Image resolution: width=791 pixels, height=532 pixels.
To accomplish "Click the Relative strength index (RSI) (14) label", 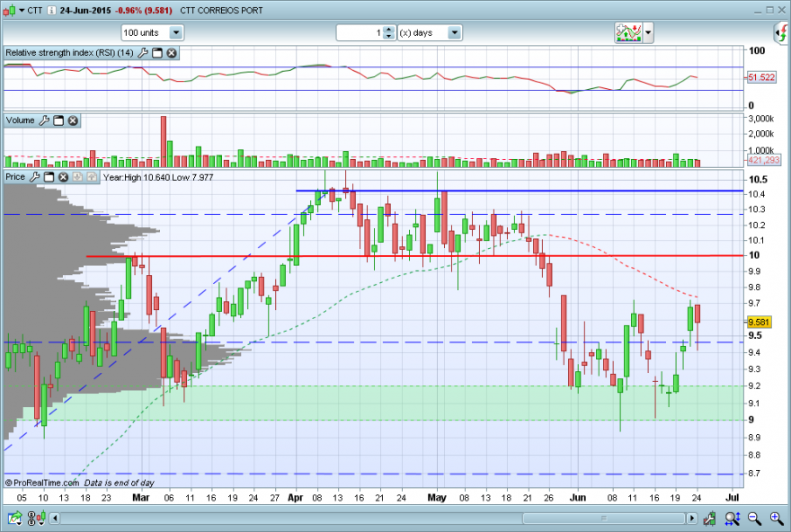I will [69, 53].
